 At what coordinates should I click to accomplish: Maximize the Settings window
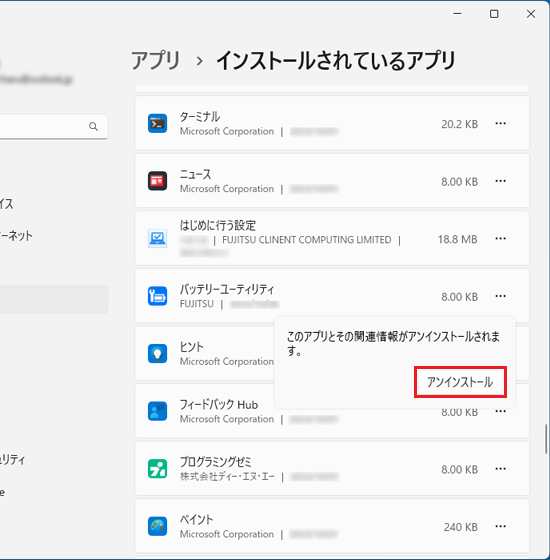click(494, 14)
